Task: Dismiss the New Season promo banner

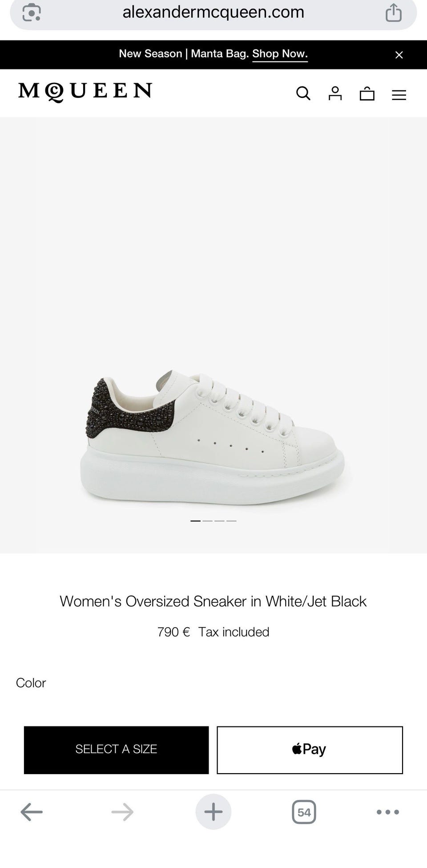Action: (399, 55)
